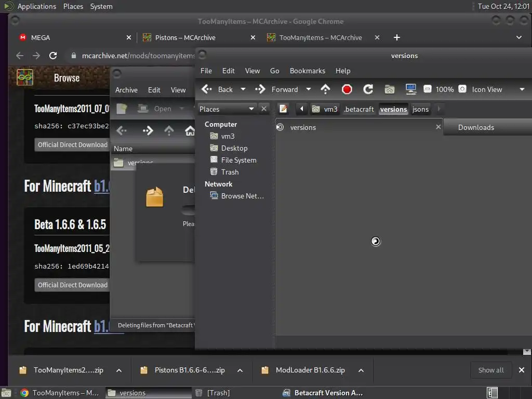Open the Edit menu in versions window
This screenshot has height=399, width=532.
click(x=229, y=71)
